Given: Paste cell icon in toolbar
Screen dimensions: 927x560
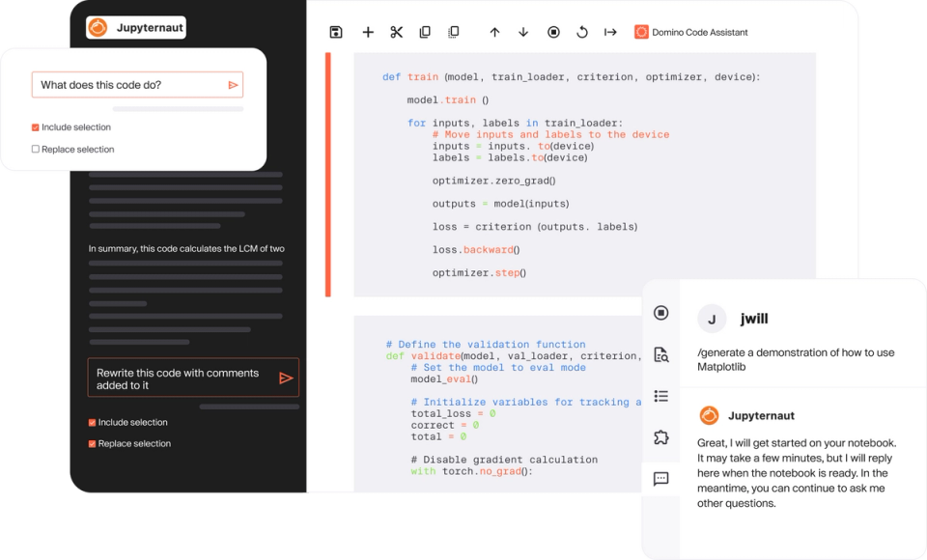Looking at the screenshot, I should tap(454, 32).
